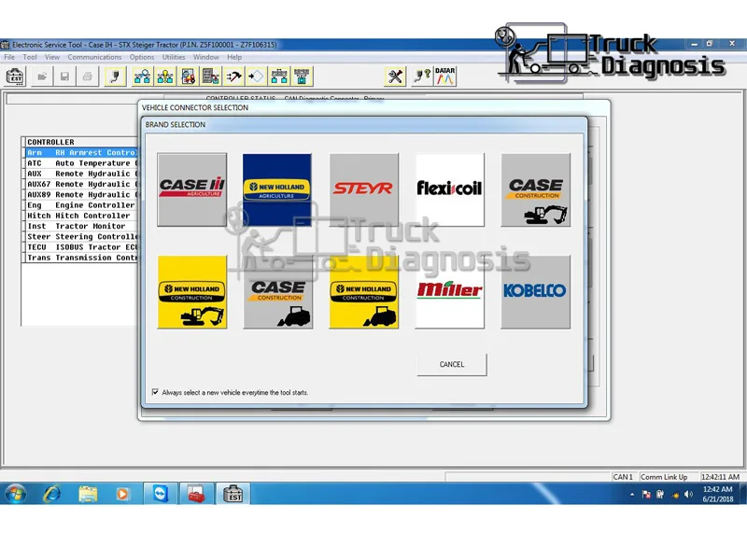Choose the Miller brand tile
The width and height of the screenshot is (747, 560).
pyautogui.click(x=450, y=292)
